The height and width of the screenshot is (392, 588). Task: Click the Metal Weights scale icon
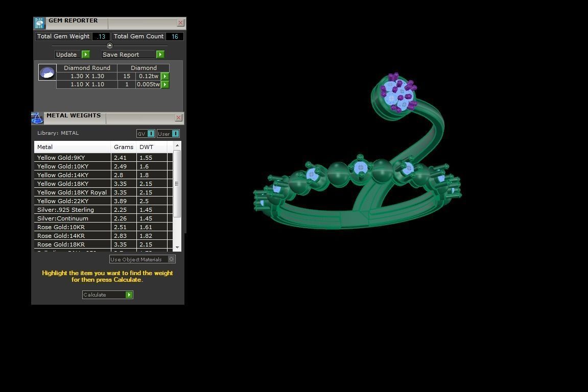coord(37,118)
